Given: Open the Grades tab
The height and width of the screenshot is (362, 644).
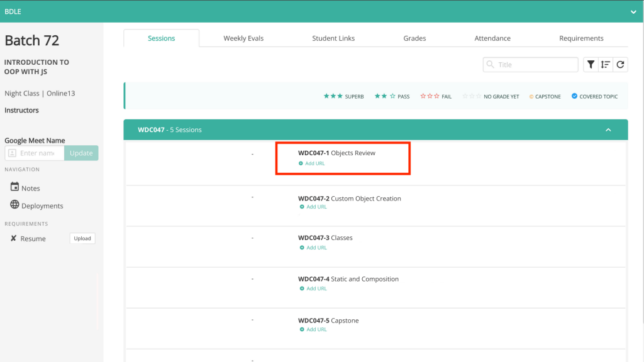Looking at the screenshot, I should click(x=414, y=38).
